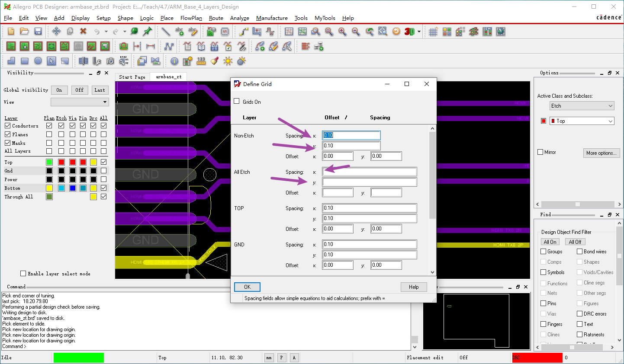Click the green pushpin Fix icon
Image resolution: width=624 pixels, height=364 pixels.
point(148,31)
